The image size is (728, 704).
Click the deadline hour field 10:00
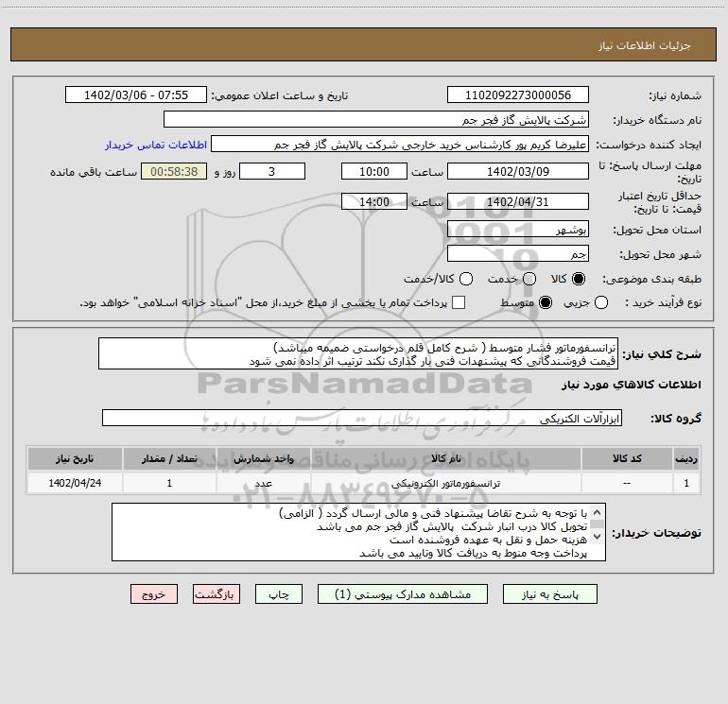[374, 171]
